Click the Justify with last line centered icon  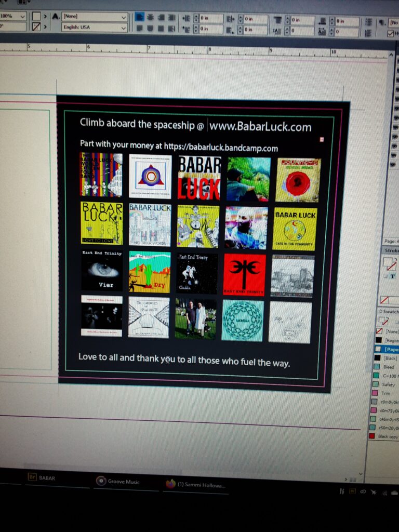[150, 29]
